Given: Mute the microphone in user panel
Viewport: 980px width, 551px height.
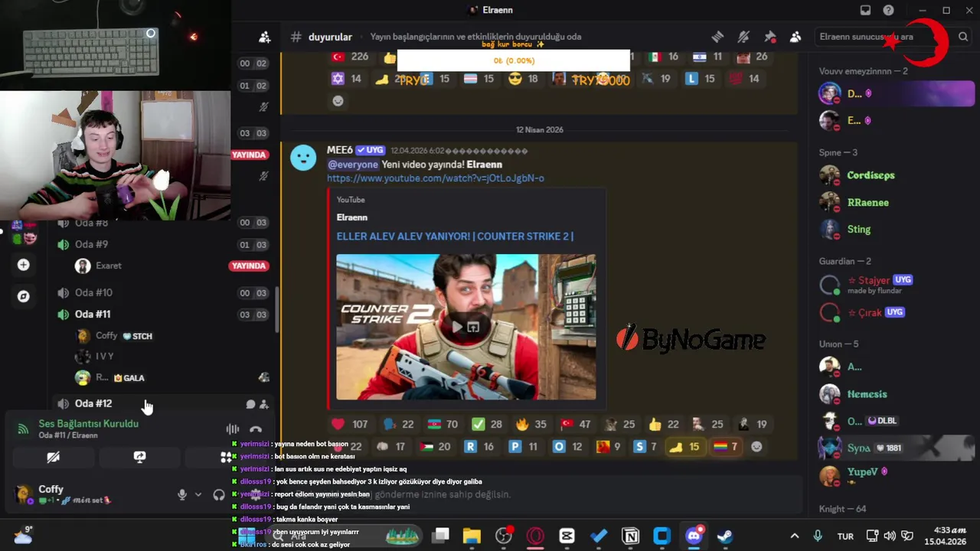Looking at the screenshot, I should pos(182,494).
